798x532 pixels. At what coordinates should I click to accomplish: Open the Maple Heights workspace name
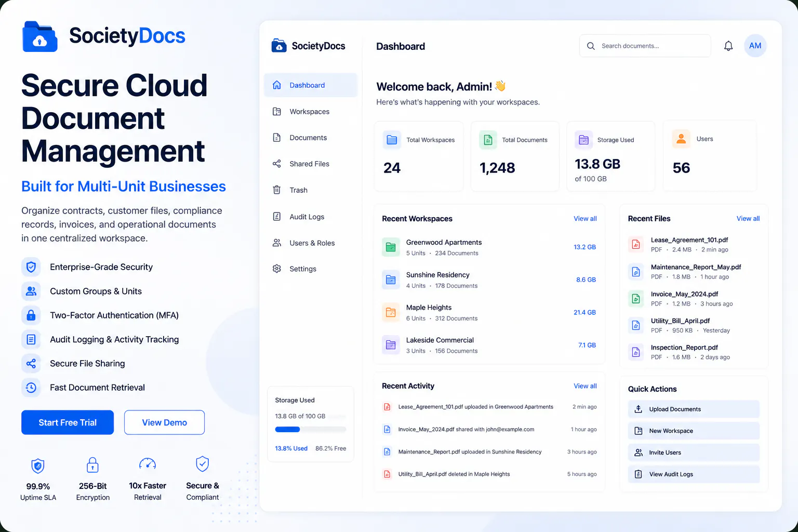point(429,308)
